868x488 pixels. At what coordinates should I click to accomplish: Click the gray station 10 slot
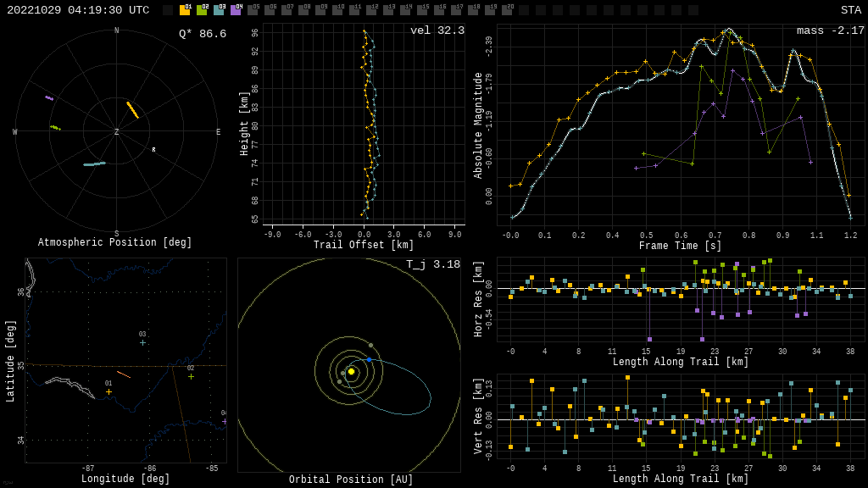337,10
